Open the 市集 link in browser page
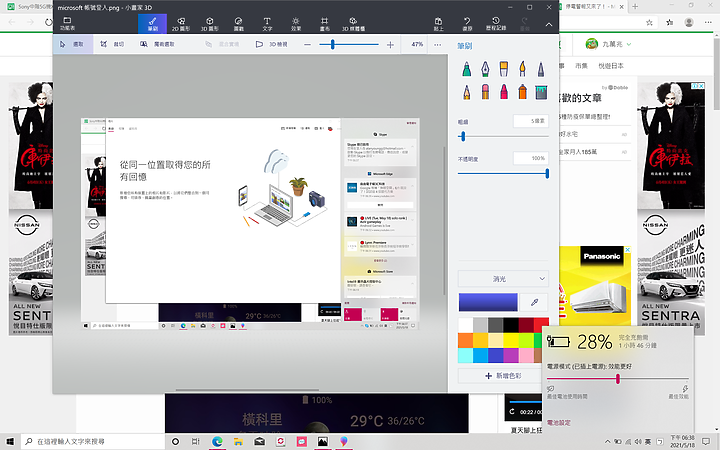The image size is (720, 450). (x=581, y=66)
